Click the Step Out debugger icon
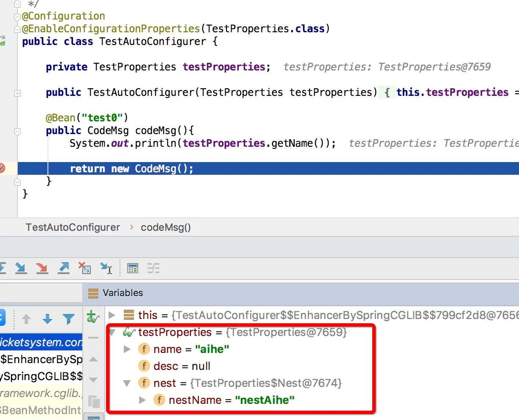 [x=64, y=268]
